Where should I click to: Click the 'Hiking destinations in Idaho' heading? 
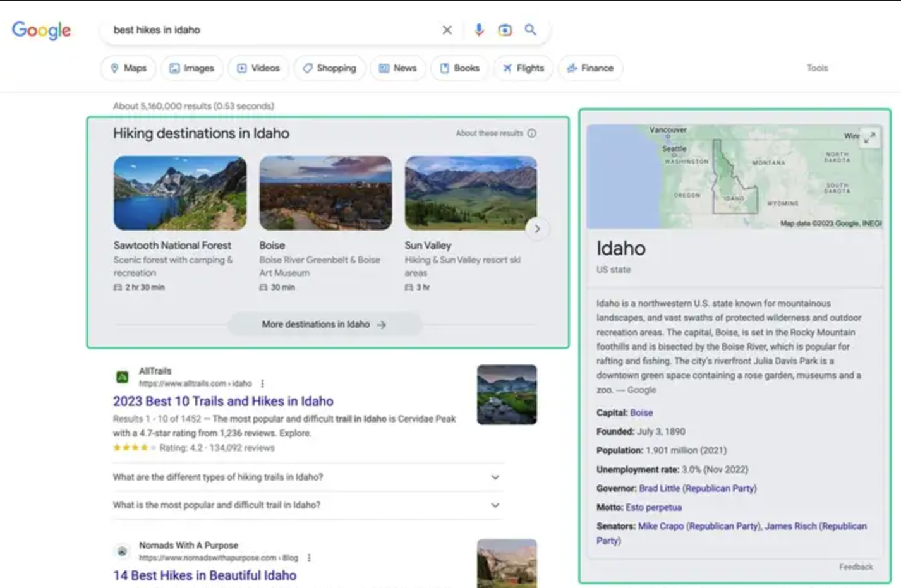[201, 133]
